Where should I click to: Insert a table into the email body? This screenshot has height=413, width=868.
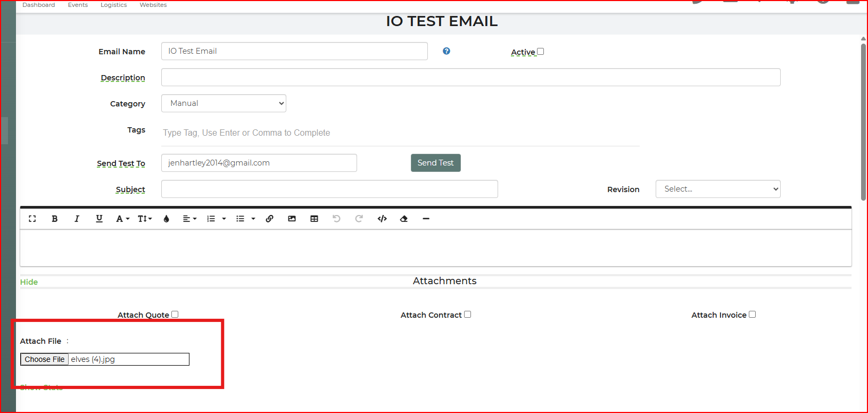314,219
